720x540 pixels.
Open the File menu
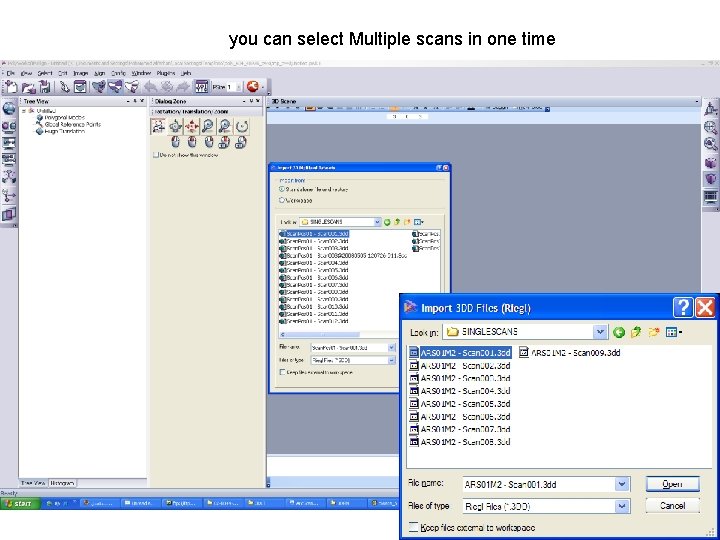pyautogui.click(x=11, y=73)
